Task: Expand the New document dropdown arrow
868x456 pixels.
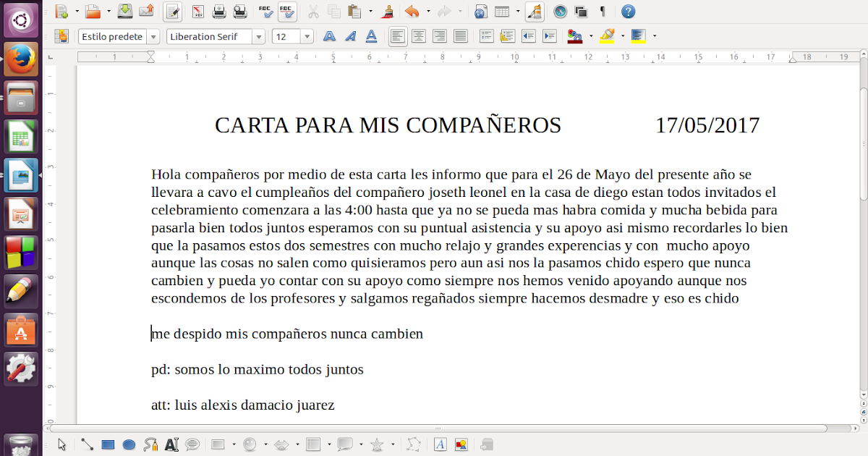Action: point(76,12)
